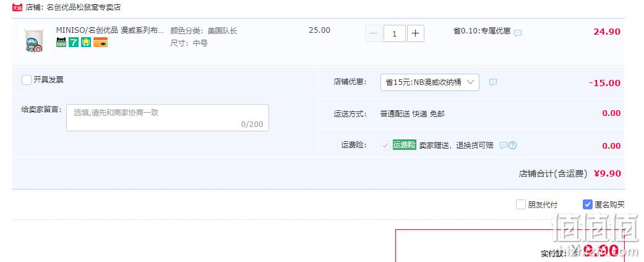Viewport: 644px width, 262px height.
Task: Click the store total ¥9.90
Action: 608,173
